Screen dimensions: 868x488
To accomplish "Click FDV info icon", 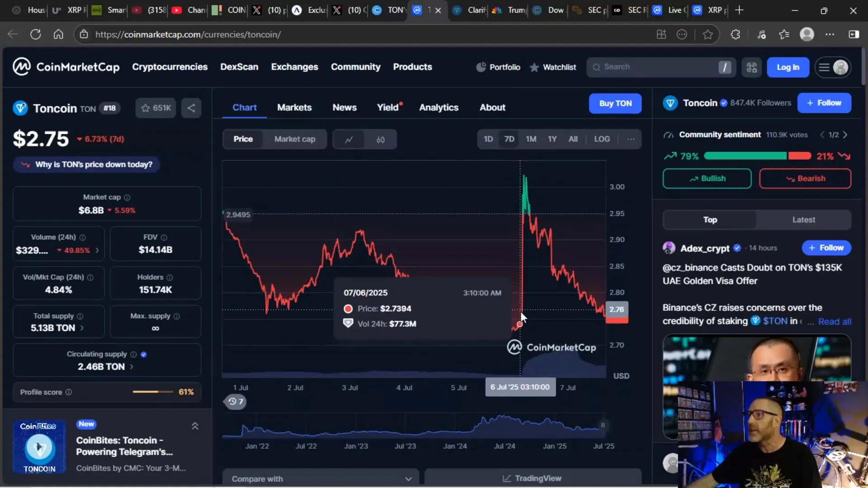I will point(164,237).
